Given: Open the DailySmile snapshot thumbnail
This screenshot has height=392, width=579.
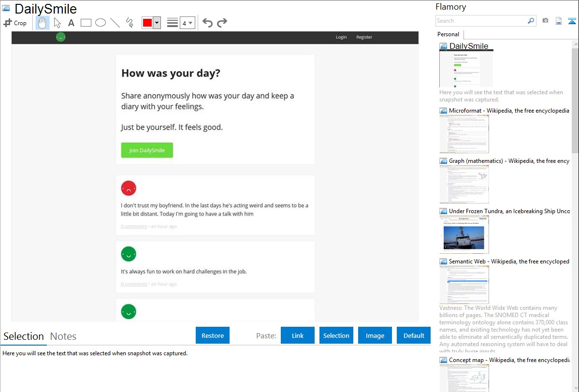Looking at the screenshot, I should (466, 69).
